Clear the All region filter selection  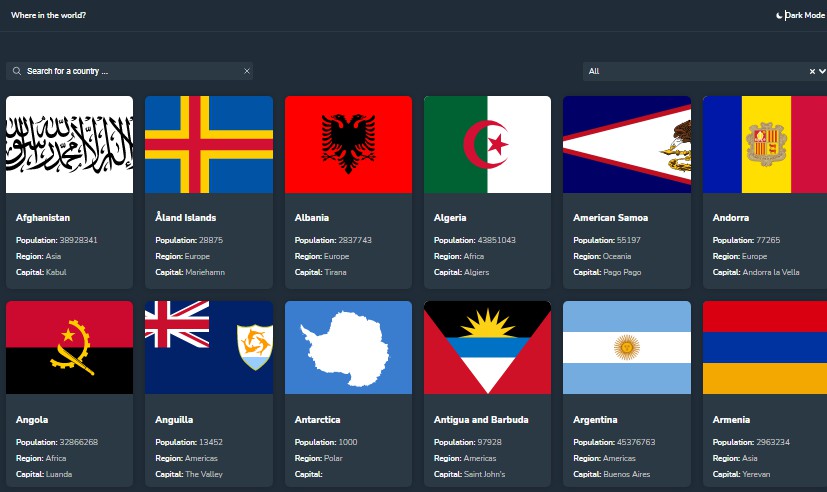click(812, 71)
